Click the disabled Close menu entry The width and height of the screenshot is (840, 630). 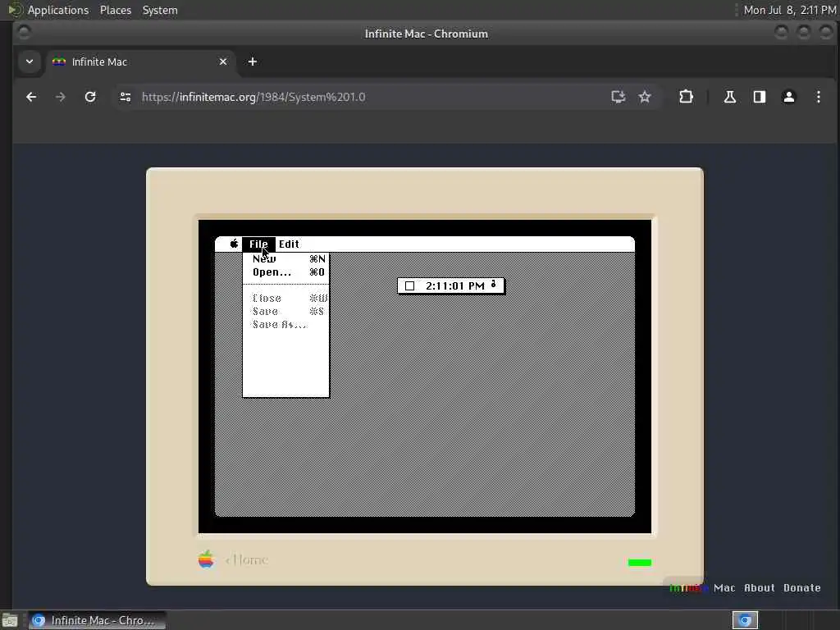[x=286, y=299]
